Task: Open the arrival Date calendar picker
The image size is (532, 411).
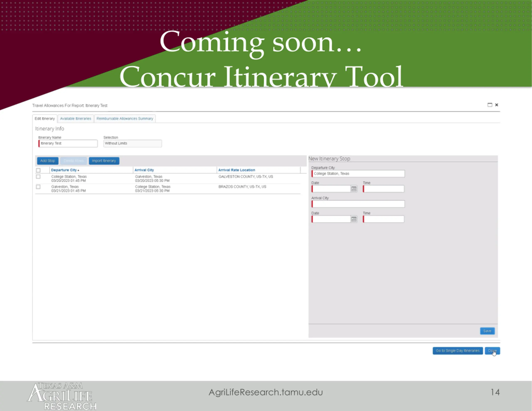Action: [354, 219]
